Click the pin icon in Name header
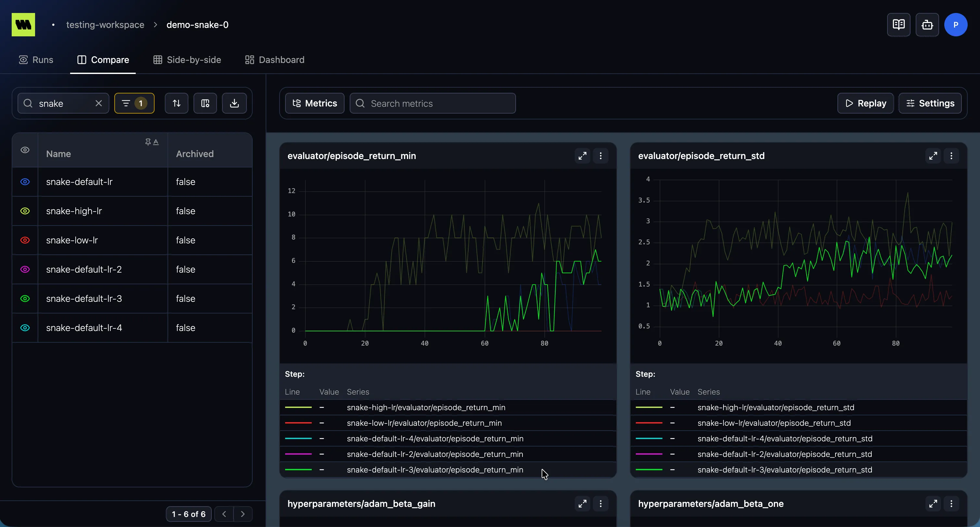The height and width of the screenshot is (527, 980). pos(148,142)
